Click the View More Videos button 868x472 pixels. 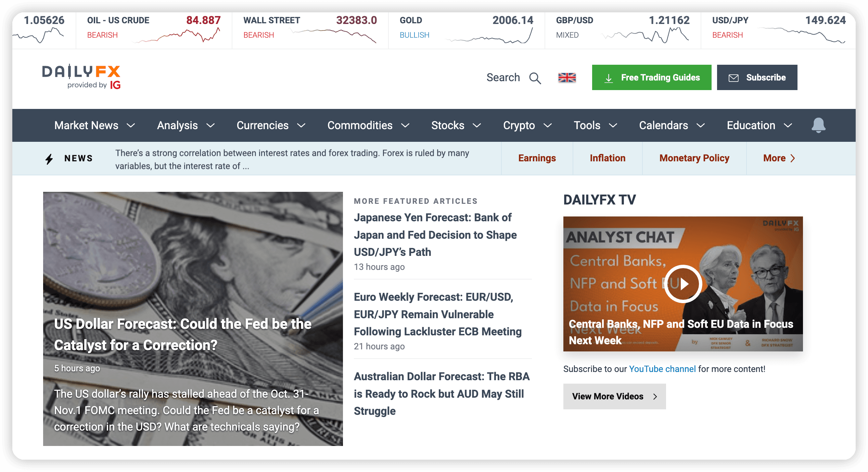[614, 396]
